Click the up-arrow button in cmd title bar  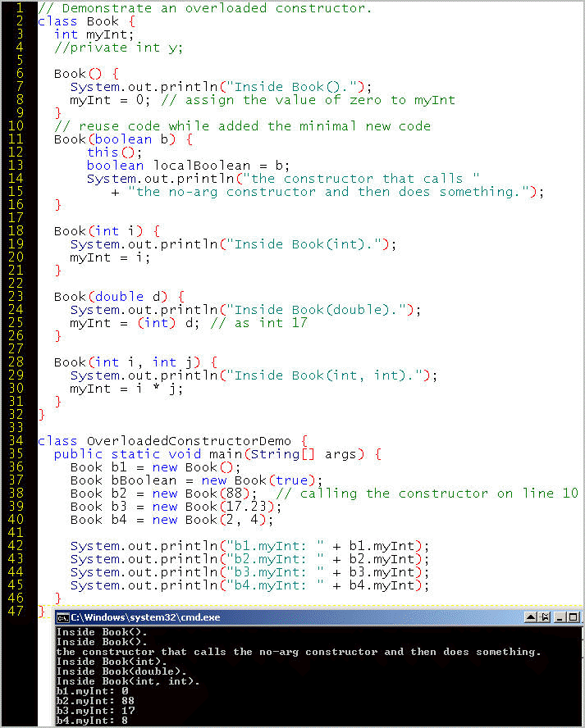[x=531, y=617]
